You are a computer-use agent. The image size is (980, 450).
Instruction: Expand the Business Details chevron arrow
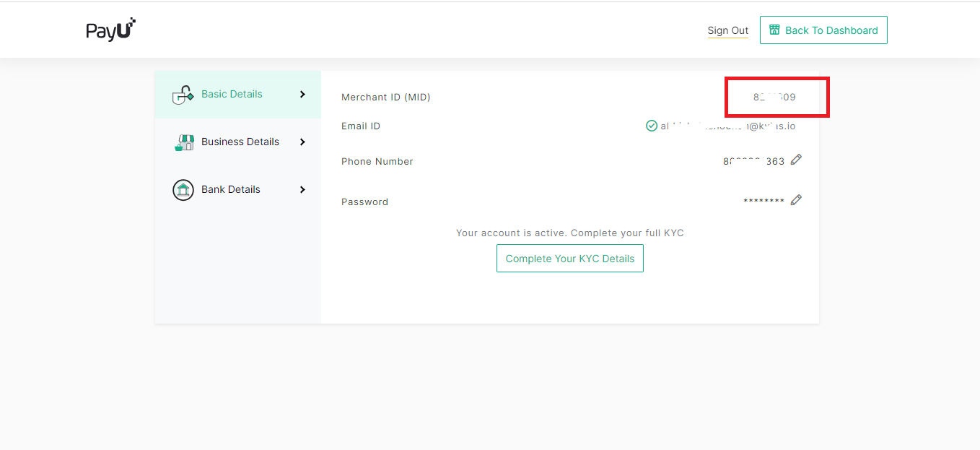coord(302,142)
